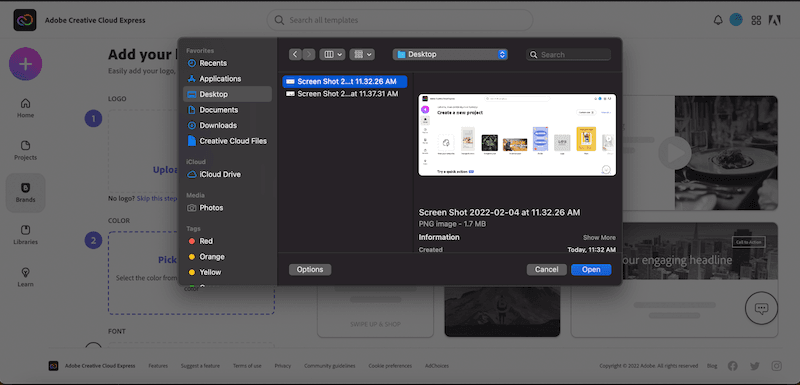The height and width of the screenshot is (385, 800).
Task: Open the group-by grid dropdown
Action: 362,54
